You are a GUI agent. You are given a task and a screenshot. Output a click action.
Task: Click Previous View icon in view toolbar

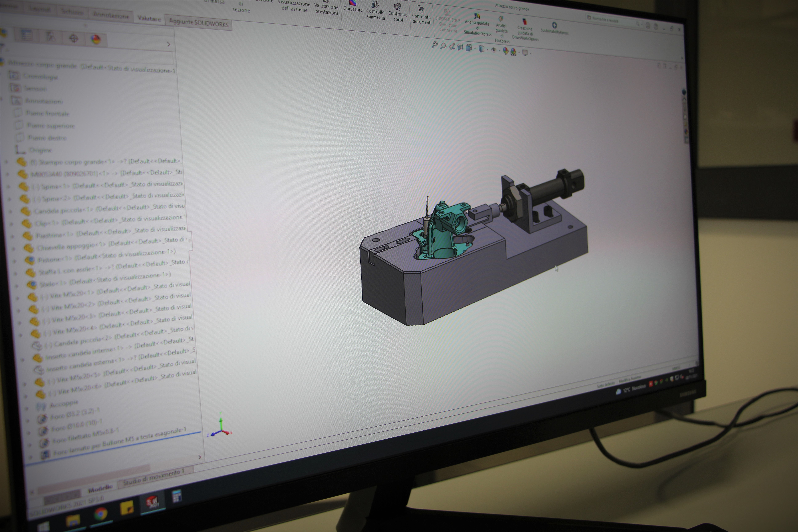(x=452, y=46)
